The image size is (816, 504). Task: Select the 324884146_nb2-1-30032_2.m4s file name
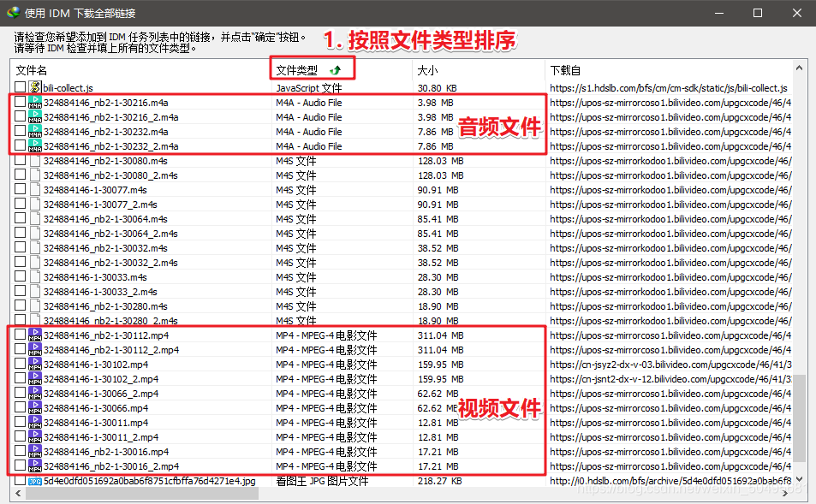[110, 263]
